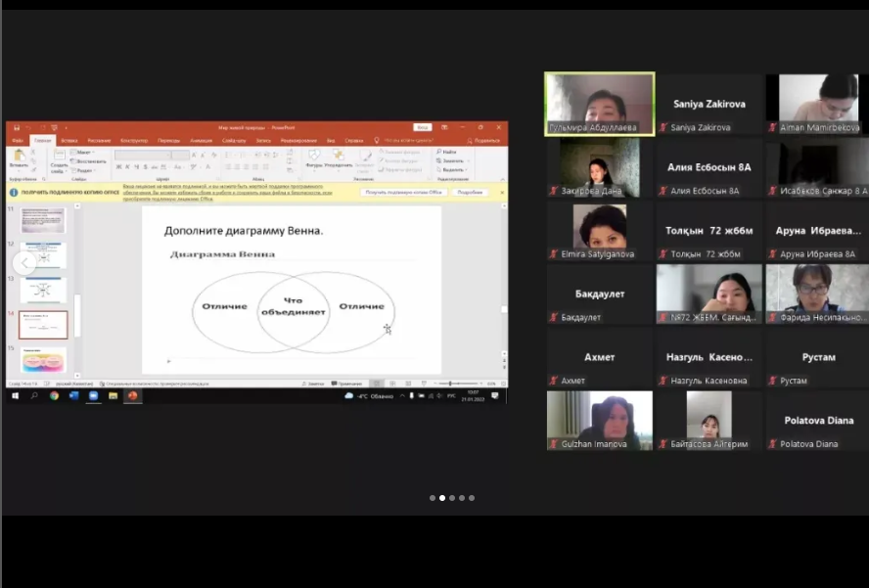Viewport: 869px width, 588px height.
Task: Open Chrome from the Windows taskbar
Action: click(55, 396)
